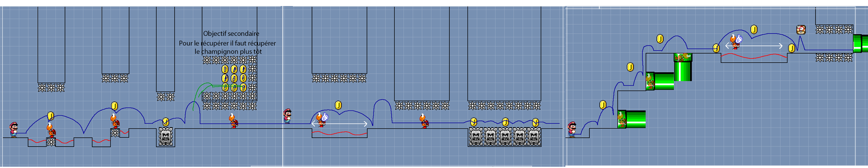
Task: Click the text 'Pour le récupérer il faut récupérer'
Action: tap(227, 43)
